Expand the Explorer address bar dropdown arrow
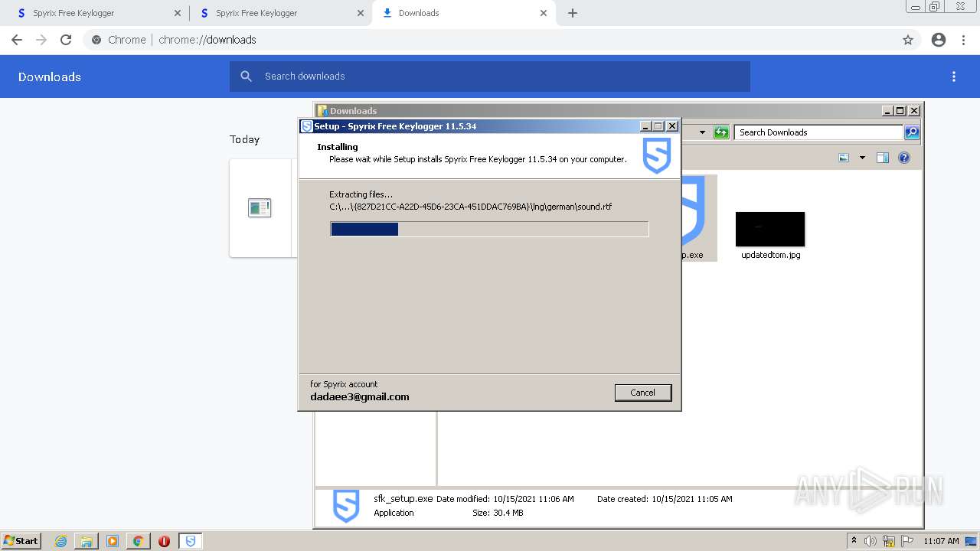This screenshot has height=551, width=980. click(702, 132)
